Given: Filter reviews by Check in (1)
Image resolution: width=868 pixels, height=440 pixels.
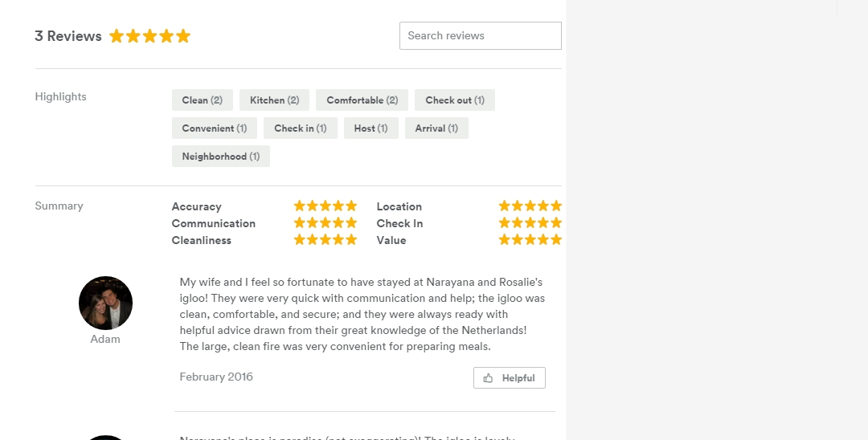Looking at the screenshot, I should (300, 128).
